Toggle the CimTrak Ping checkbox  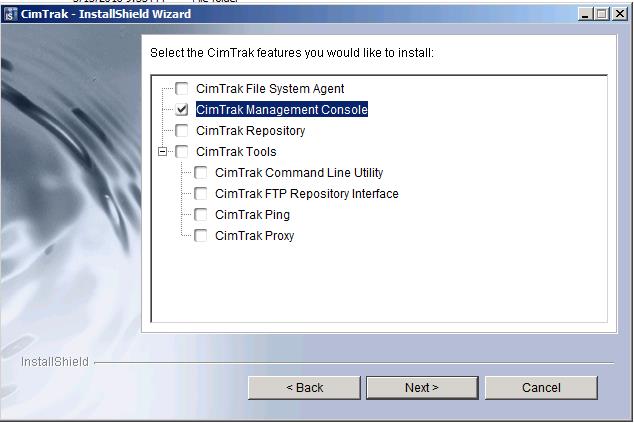201,215
